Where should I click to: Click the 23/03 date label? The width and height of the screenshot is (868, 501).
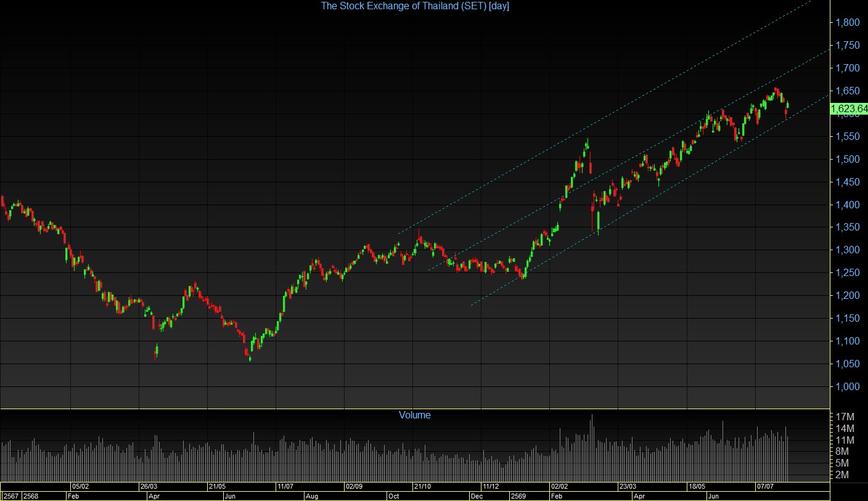pyautogui.click(x=628, y=487)
